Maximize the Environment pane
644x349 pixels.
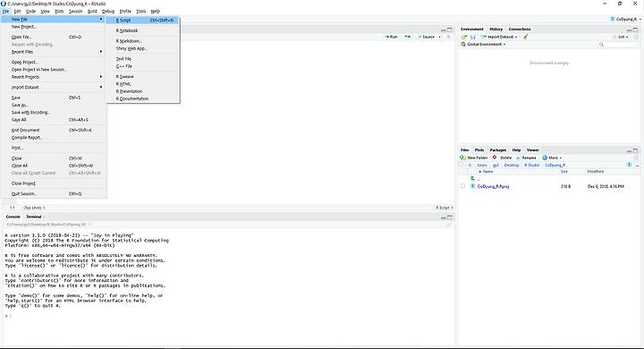[635, 30]
